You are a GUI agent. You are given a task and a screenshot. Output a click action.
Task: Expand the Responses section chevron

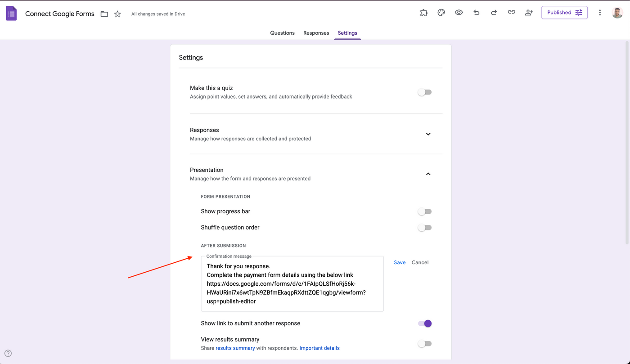(428, 134)
